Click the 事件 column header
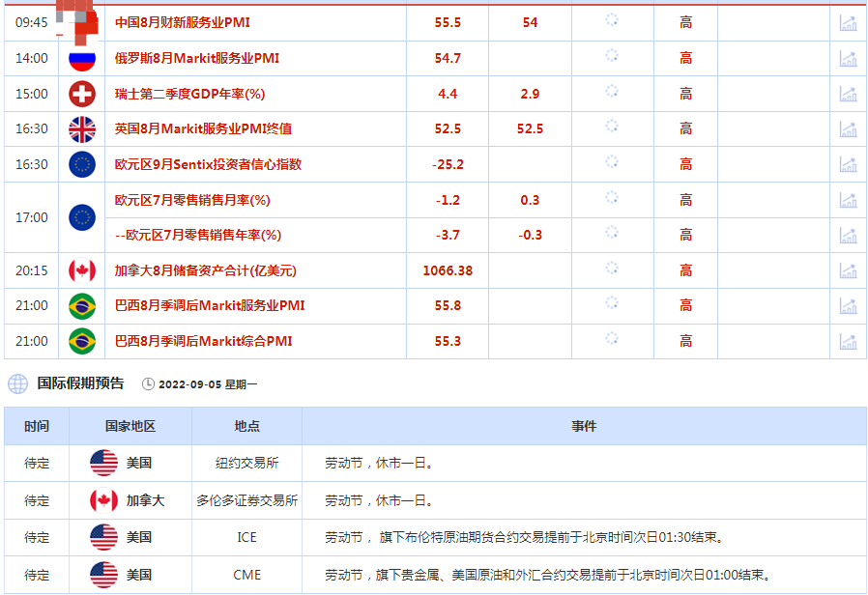This screenshot has height=595, width=868. point(584,426)
